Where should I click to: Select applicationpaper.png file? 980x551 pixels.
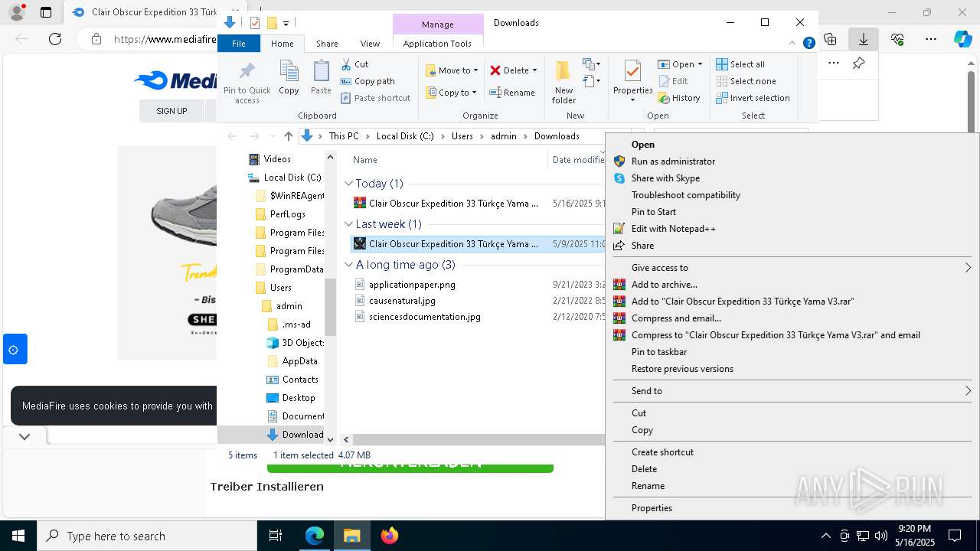[x=412, y=285]
